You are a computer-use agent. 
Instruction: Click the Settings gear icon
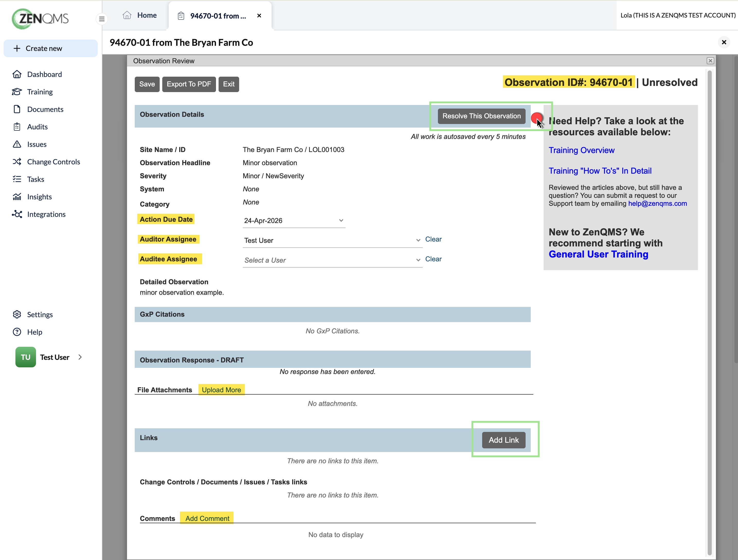(17, 315)
